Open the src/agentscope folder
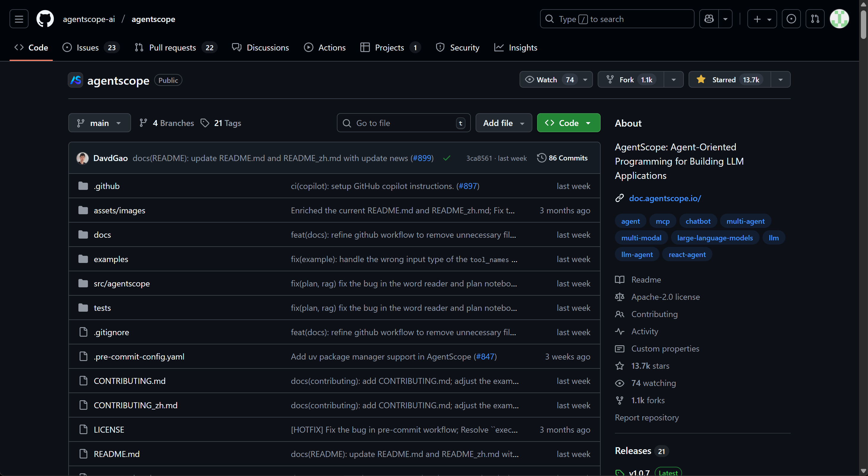The height and width of the screenshot is (476, 868). 121,283
